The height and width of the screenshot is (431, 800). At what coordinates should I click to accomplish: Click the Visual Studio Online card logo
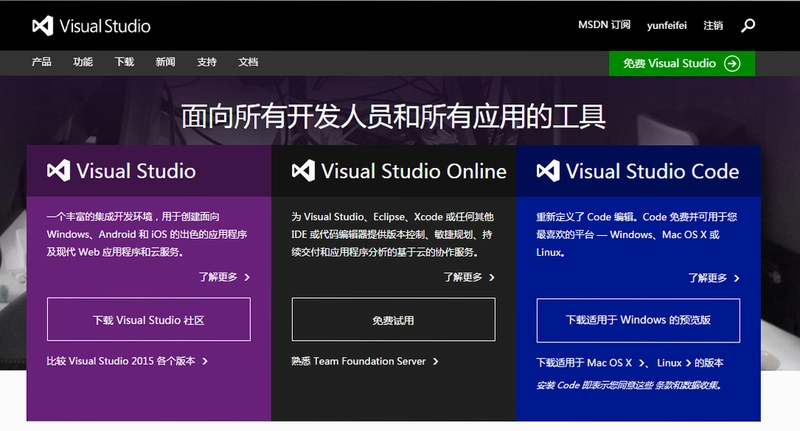303,171
